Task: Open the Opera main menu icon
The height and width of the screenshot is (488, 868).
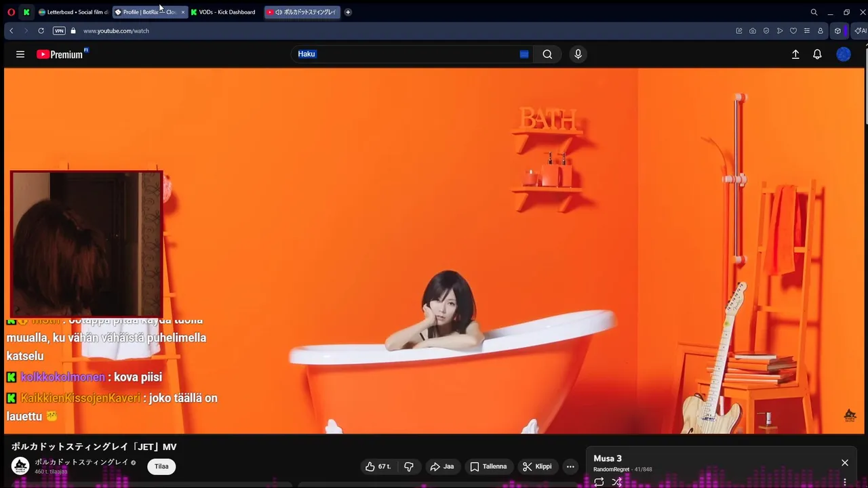Action: pos(11,12)
